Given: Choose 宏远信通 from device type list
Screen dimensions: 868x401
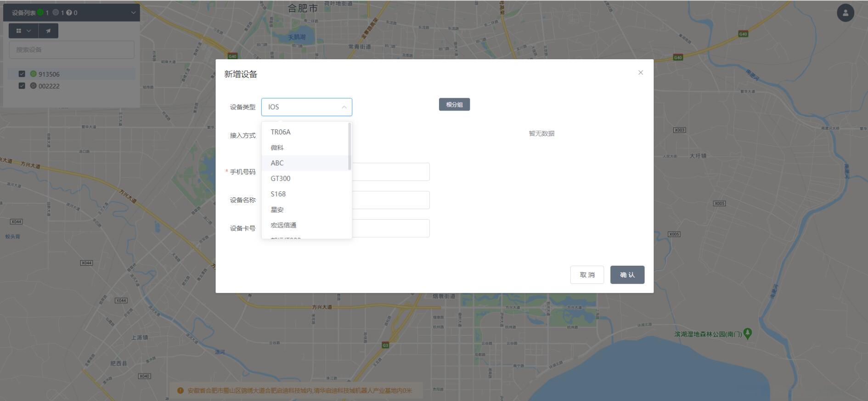Looking at the screenshot, I should pyautogui.click(x=306, y=225).
